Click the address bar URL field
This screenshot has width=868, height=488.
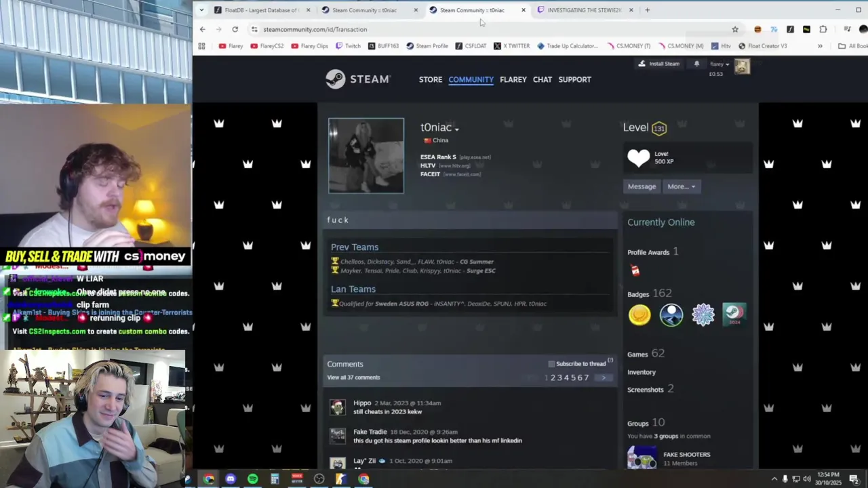(488, 29)
